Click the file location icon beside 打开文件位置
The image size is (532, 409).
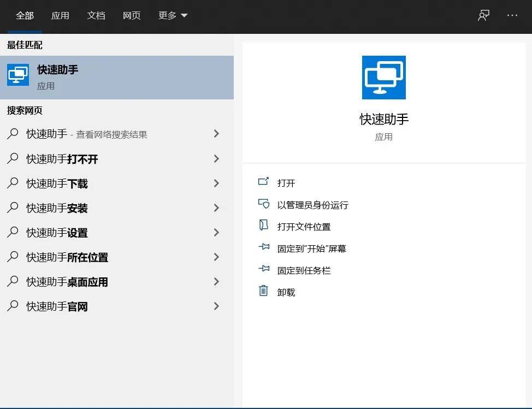tap(263, 226)
